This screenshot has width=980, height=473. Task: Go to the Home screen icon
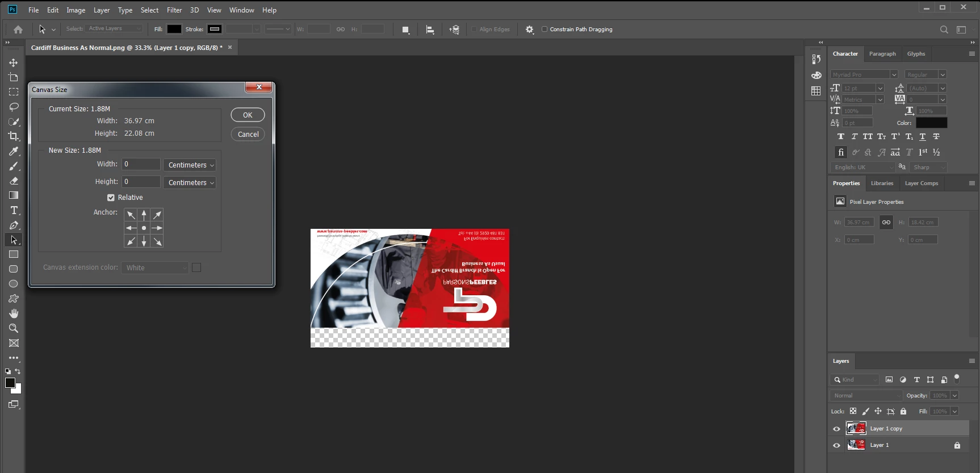pyautogui.click(x=18, y=30)
